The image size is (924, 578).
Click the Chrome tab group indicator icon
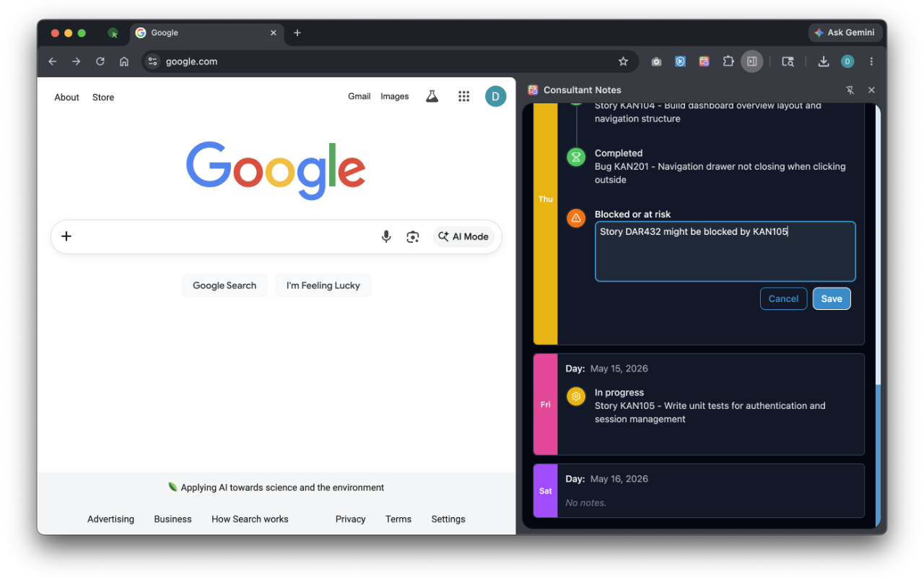113,33
